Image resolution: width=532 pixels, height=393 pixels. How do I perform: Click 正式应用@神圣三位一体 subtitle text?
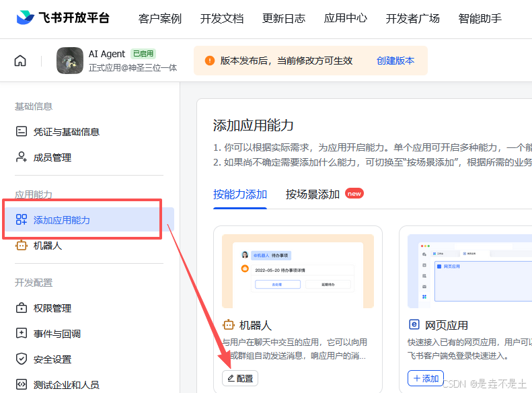pyautogui.click(x=132, y=67)
